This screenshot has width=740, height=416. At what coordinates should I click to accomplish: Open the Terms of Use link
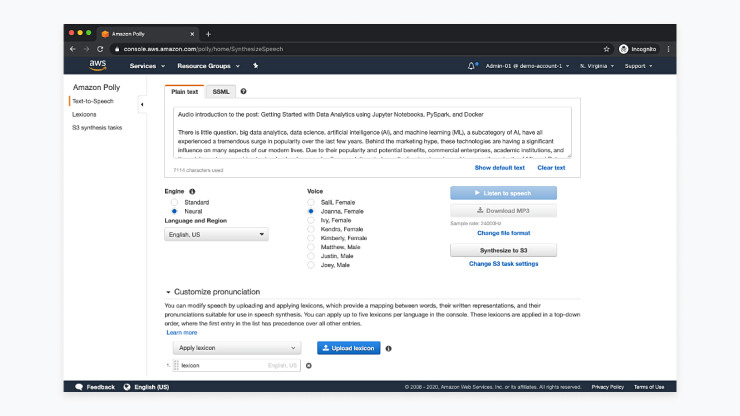[x=649, y=387]
